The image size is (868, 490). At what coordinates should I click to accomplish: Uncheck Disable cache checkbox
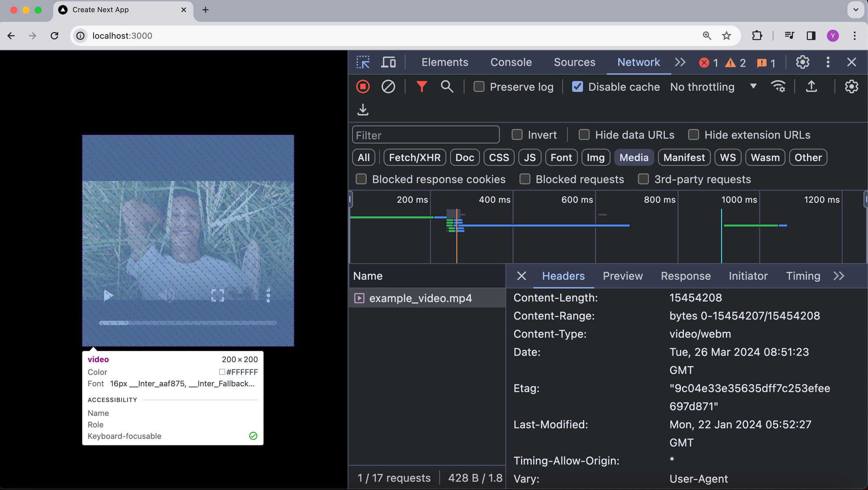577,87
